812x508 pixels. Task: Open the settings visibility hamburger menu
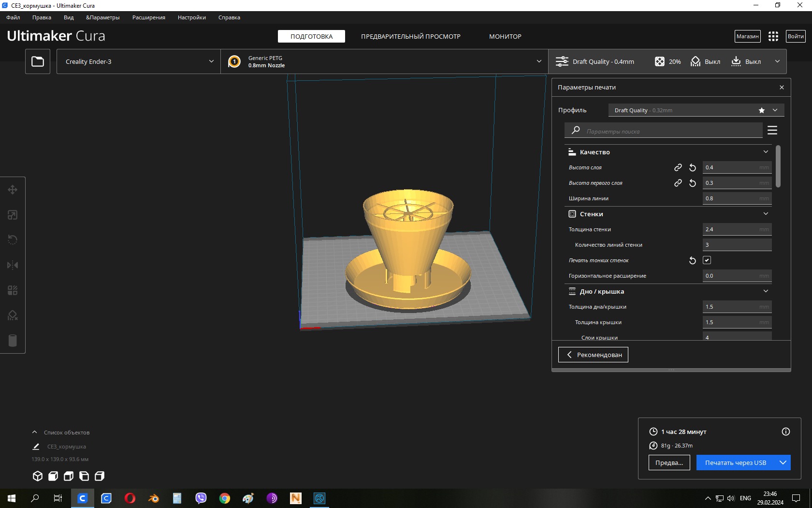[772, 131]
